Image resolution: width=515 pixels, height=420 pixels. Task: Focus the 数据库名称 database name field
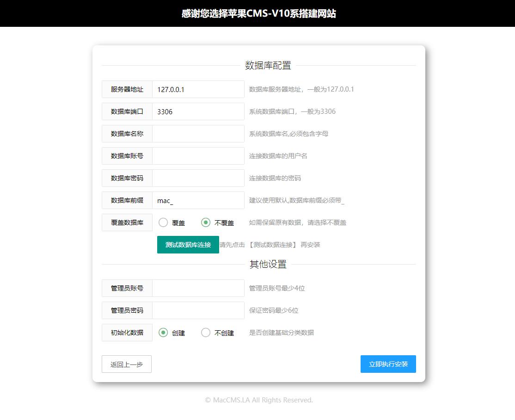click(x=198, y=134)
